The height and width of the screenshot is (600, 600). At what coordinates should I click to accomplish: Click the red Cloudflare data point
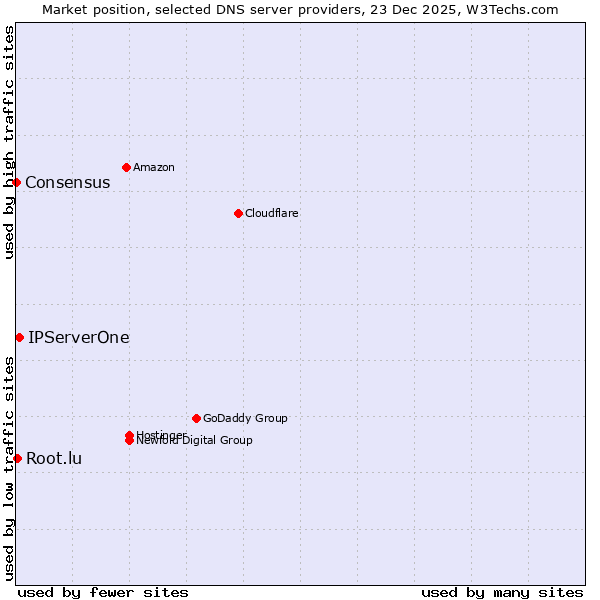click(238, 213)
